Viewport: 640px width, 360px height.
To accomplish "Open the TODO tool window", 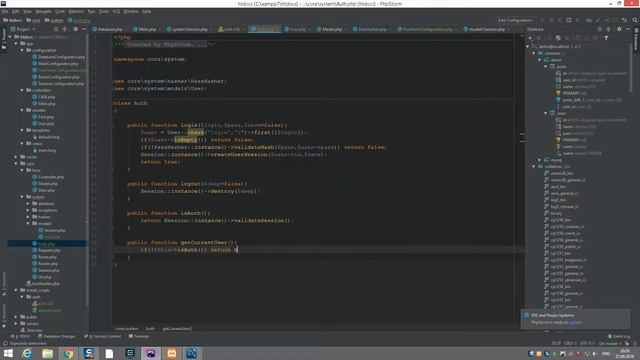I will click(20, 336).
